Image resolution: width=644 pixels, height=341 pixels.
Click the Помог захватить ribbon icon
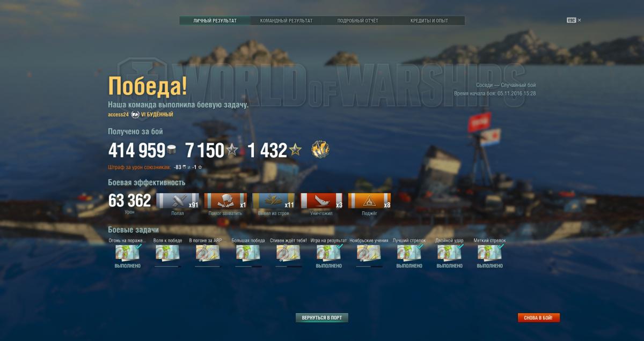[x=225, y=201]
